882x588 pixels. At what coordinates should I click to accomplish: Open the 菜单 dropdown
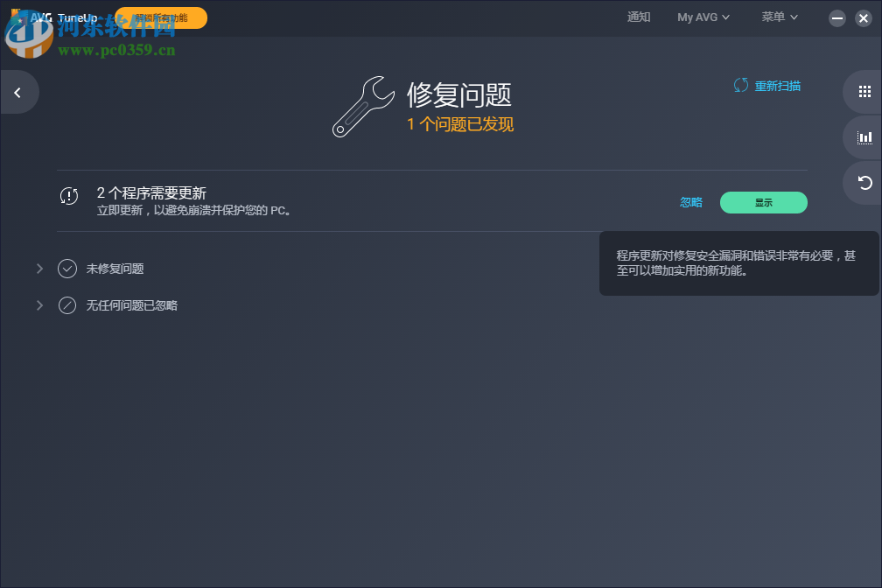coord(778,17)
